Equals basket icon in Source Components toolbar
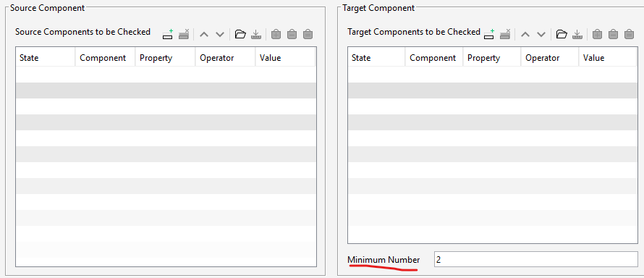644x278 pixels. pyautogui.click(x=308, y=35)
